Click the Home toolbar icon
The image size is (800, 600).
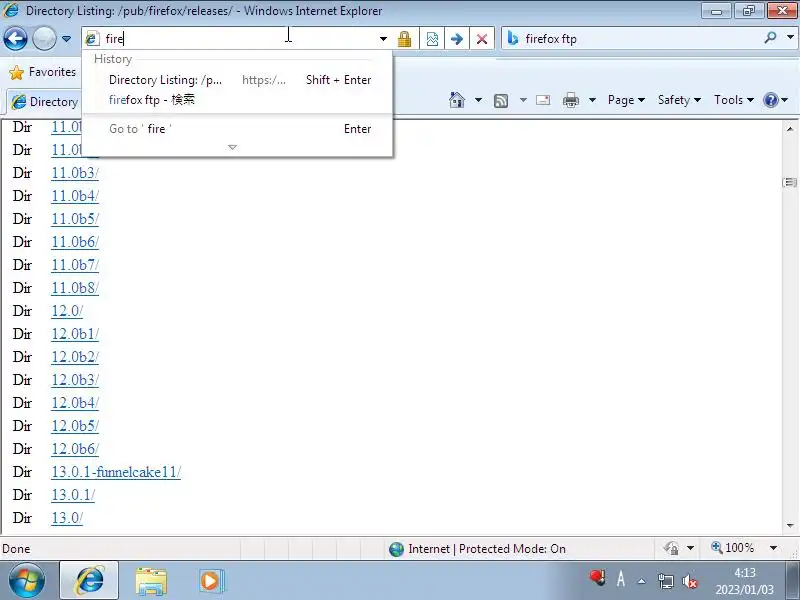457,100
